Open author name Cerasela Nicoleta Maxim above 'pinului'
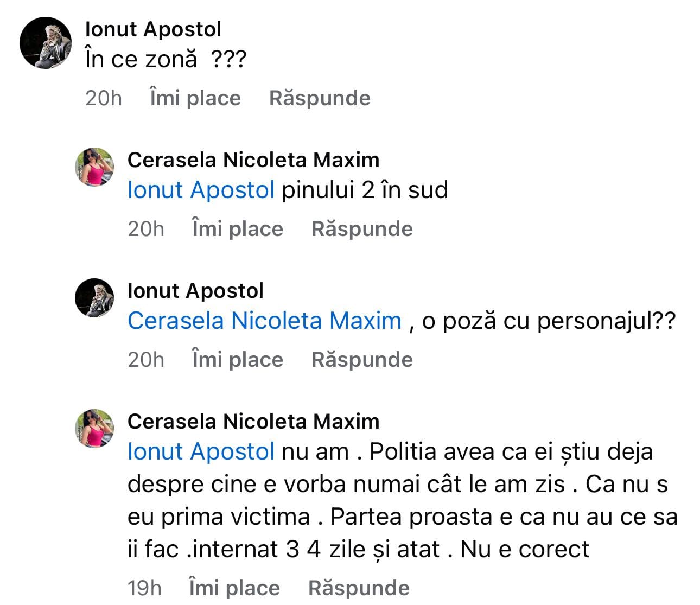 (253, 160)
